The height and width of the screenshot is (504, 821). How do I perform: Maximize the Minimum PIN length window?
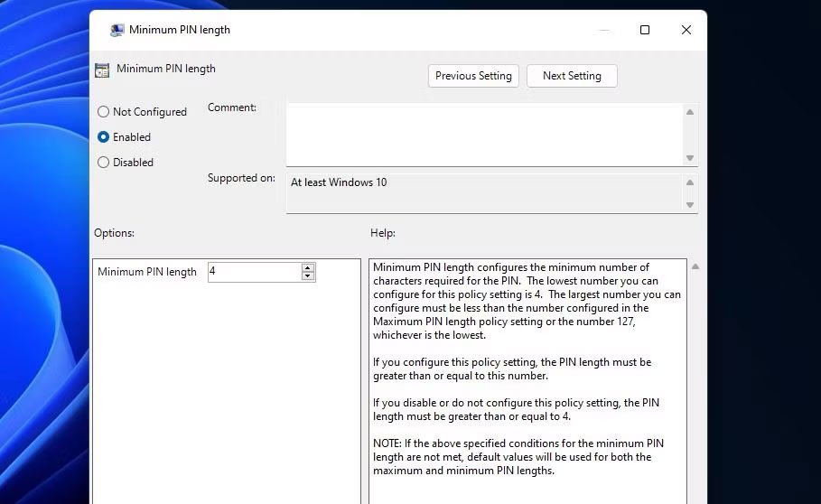[645, 30]
